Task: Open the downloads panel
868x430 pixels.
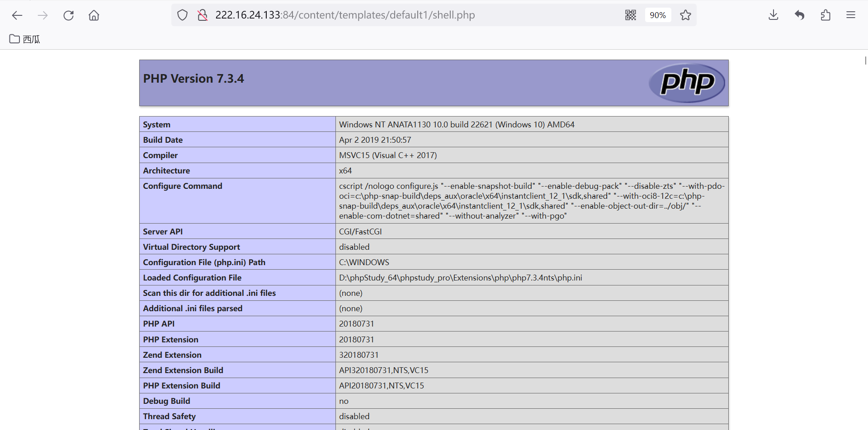Action: pyautogui.click(x=774, y=15)
